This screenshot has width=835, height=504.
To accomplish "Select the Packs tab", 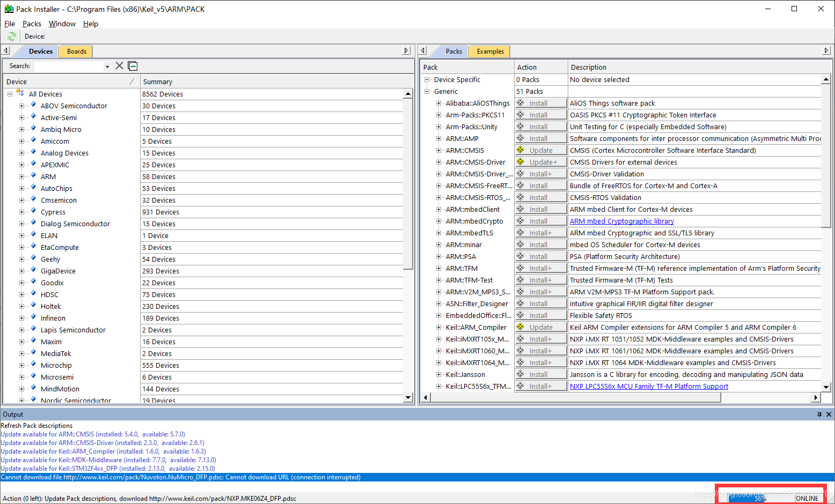I will pyautogui.click(x=453, y=51).
